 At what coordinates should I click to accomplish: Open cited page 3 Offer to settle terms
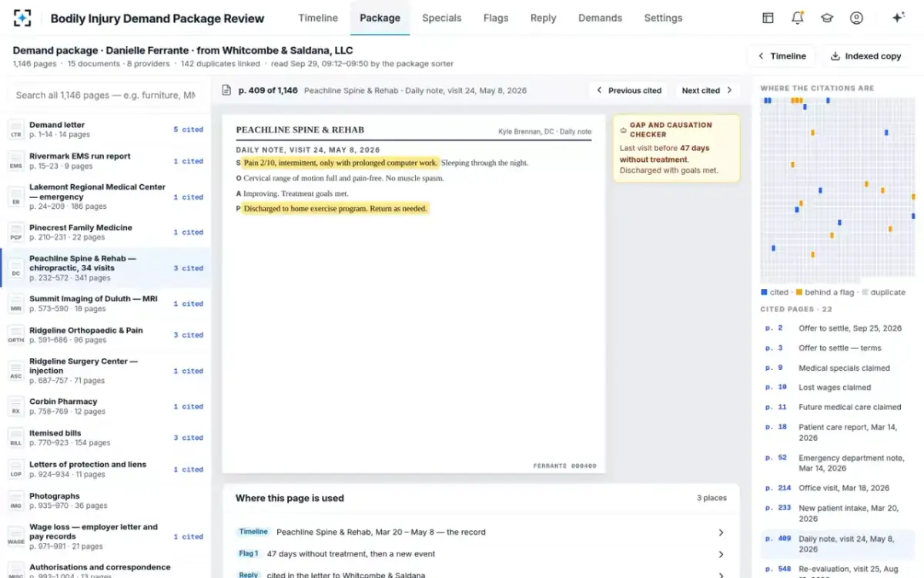coord(837,348)
